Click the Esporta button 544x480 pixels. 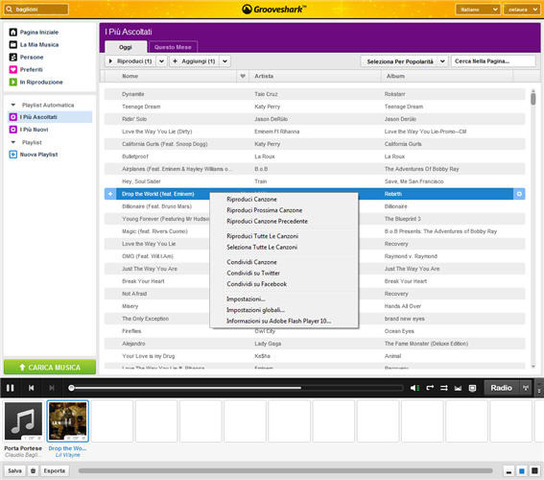point(54,471)
